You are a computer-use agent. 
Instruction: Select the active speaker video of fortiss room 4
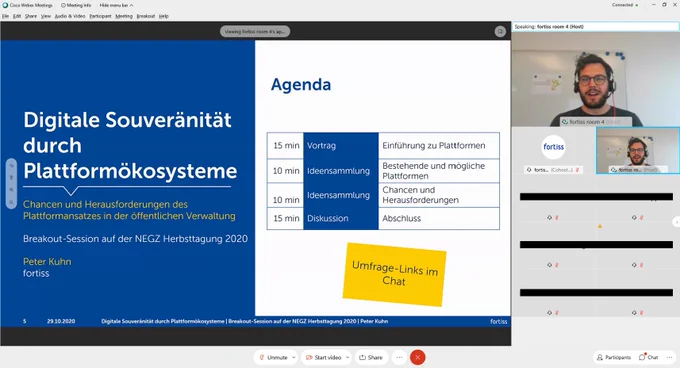click(x=595, y=79)
